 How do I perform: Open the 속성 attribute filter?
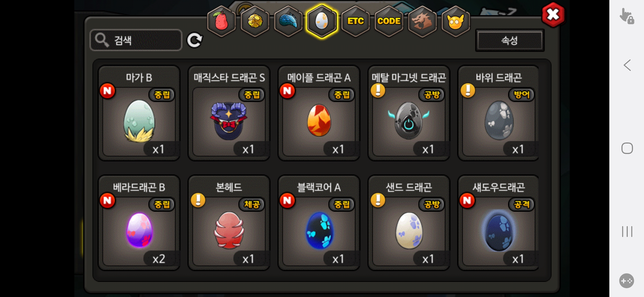coord(510,40)
